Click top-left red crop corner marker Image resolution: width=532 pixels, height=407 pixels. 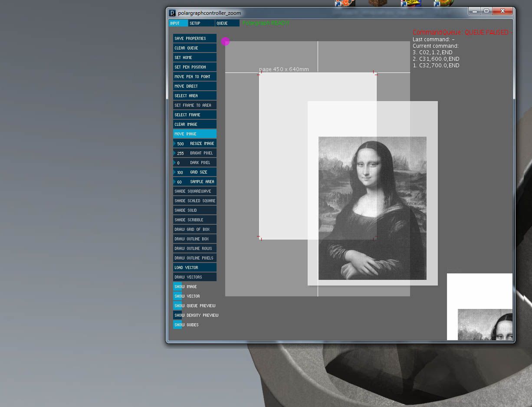pos(259,73)
